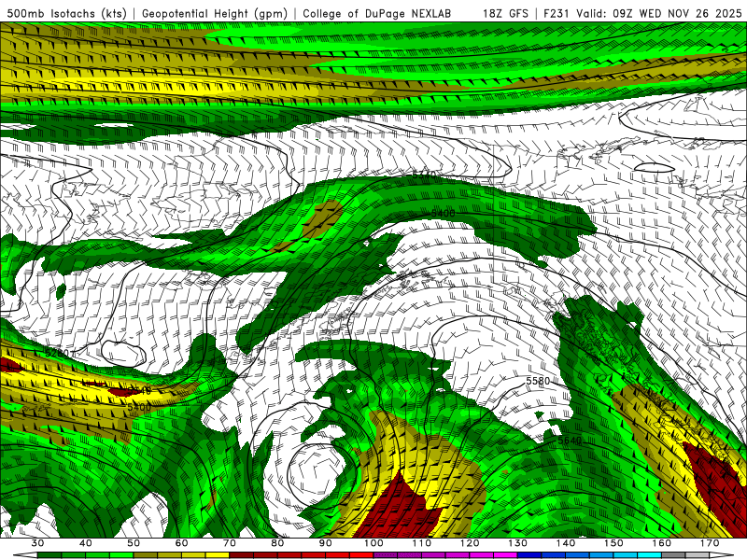
Task: Select the 'Geopotential Height (gpm)' header text
Action: click(215, 13)
